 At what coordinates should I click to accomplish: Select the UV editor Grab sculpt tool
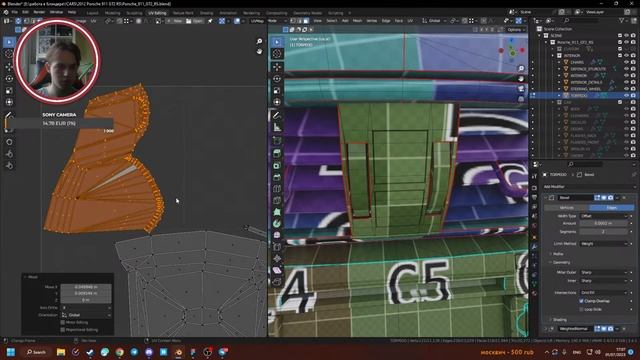tap(9, 142)
